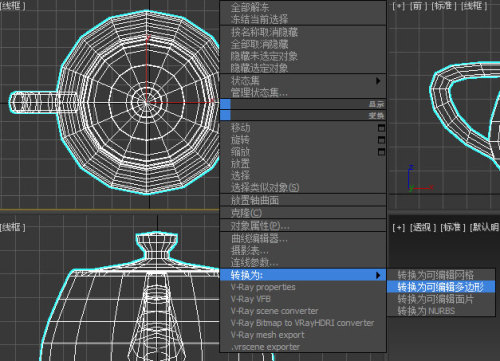Expand the 状态集 submenu arrow
500x361 pixels.
click(378, 81)
